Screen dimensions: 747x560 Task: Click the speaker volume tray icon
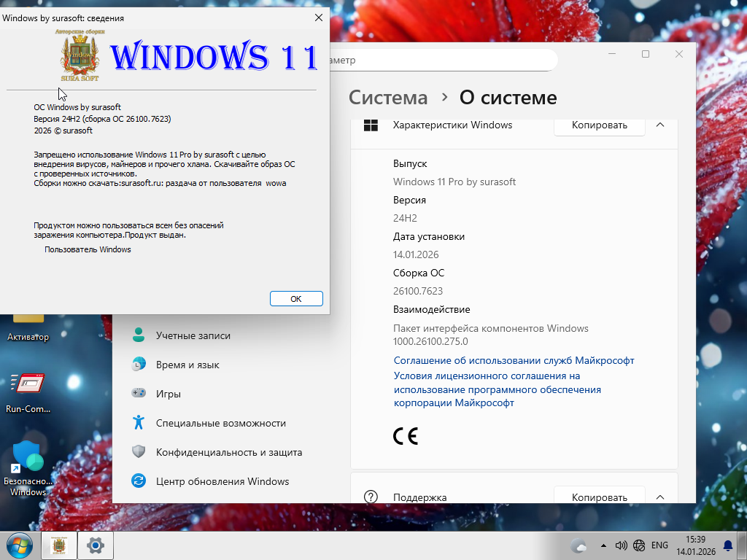click(x=622, y=545)
